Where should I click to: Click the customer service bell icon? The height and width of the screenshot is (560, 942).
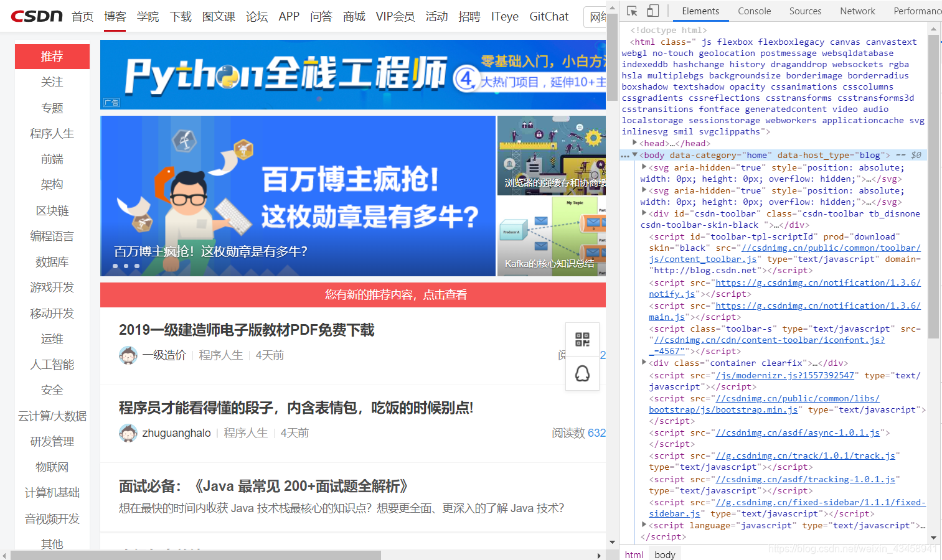tap(582, 373)
